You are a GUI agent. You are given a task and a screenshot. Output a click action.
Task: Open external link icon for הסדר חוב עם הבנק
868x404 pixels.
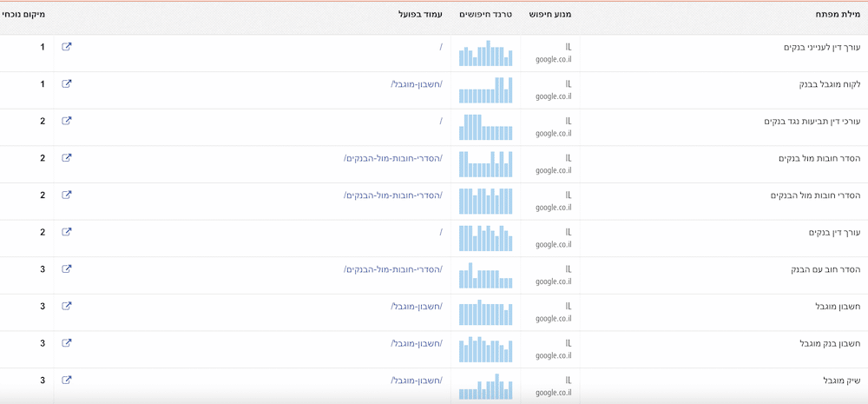(x=67, y=269)
